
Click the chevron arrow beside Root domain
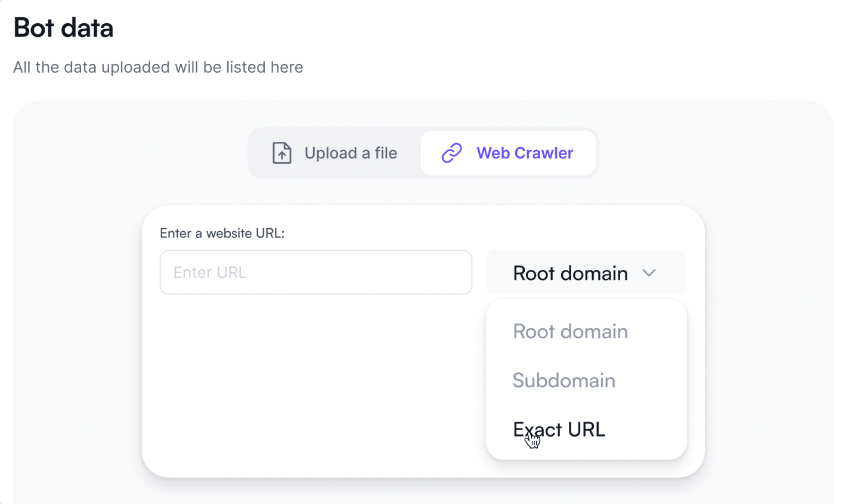(x=649, y=273)
